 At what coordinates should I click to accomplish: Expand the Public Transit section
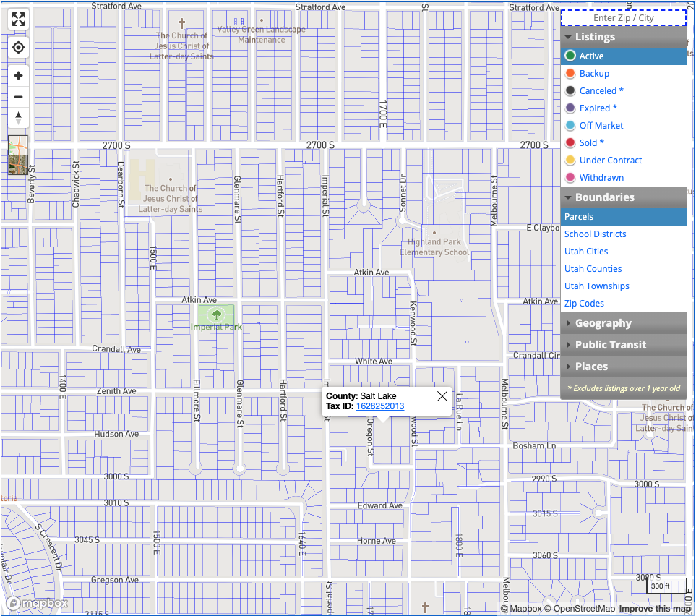coord(624,345)
